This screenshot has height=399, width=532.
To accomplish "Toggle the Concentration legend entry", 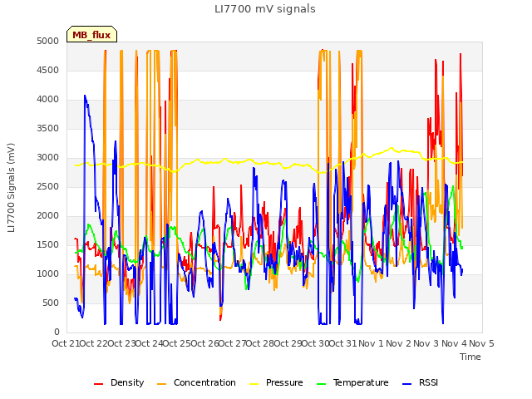I will [x=196, y=382].
